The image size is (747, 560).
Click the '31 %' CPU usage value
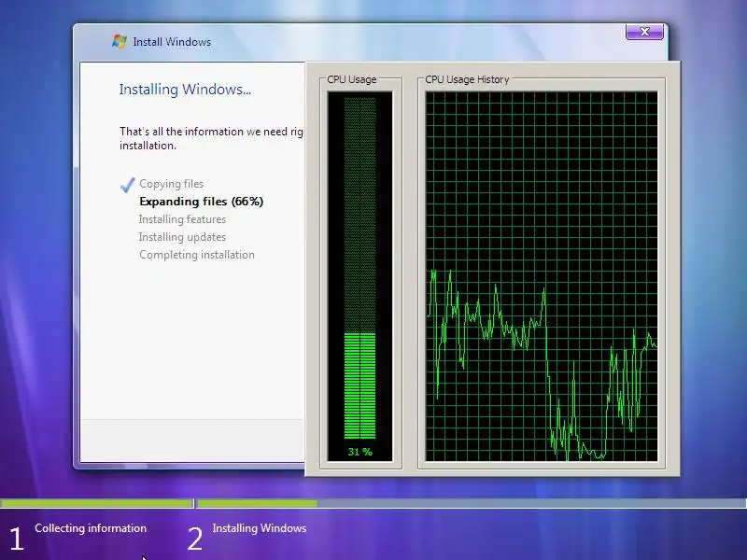(360, 452)
